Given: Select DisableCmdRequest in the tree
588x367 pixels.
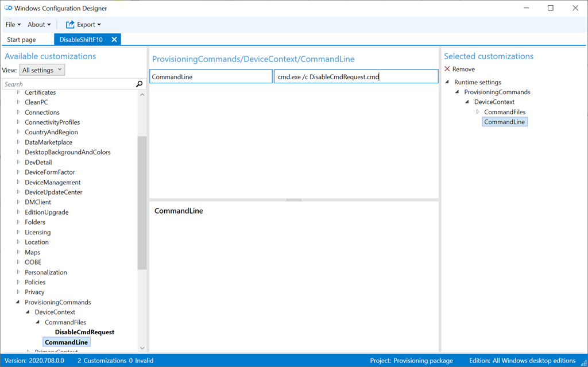Looking at the screenshot, I should pos(84,332).
